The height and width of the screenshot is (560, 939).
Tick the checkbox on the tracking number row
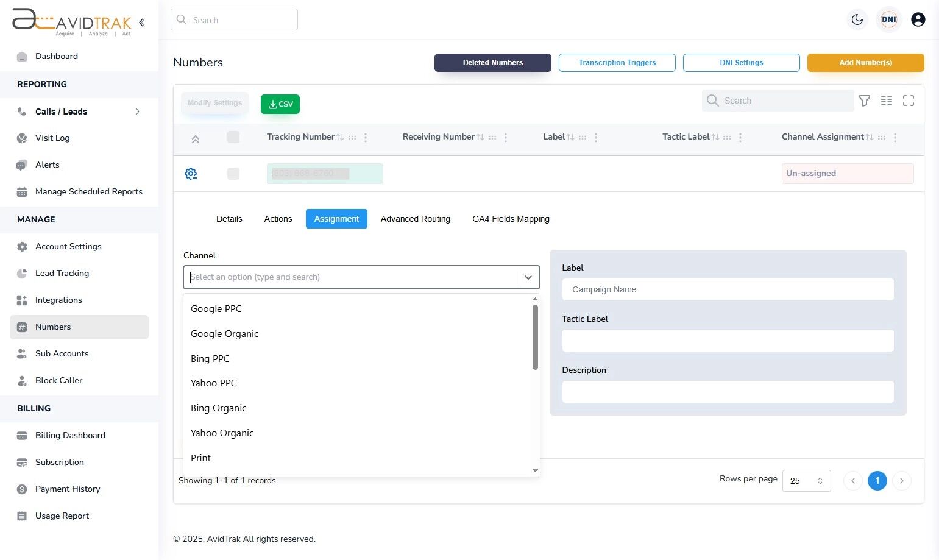point(233,174)
